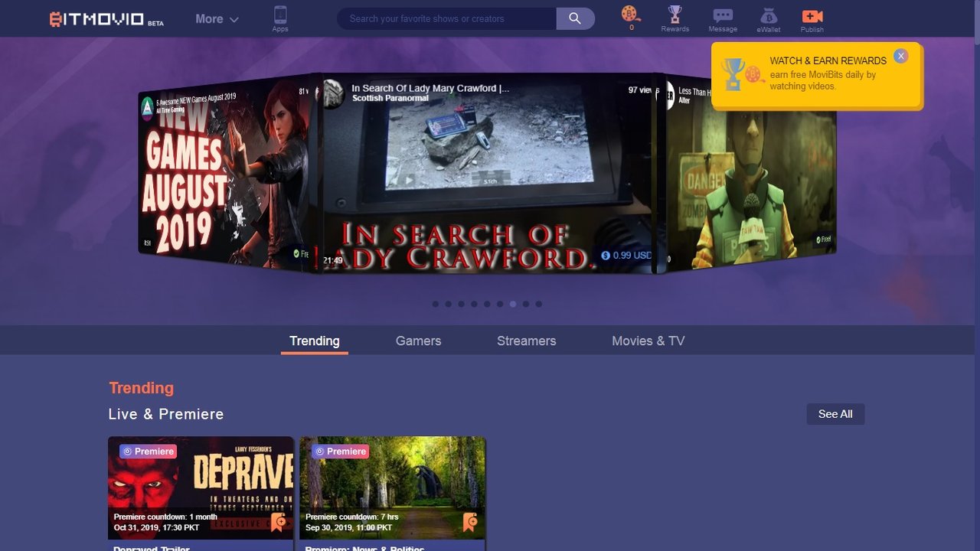The image size is (980, 551).
Task: Open the Publish camera icon
Action: 812,20
